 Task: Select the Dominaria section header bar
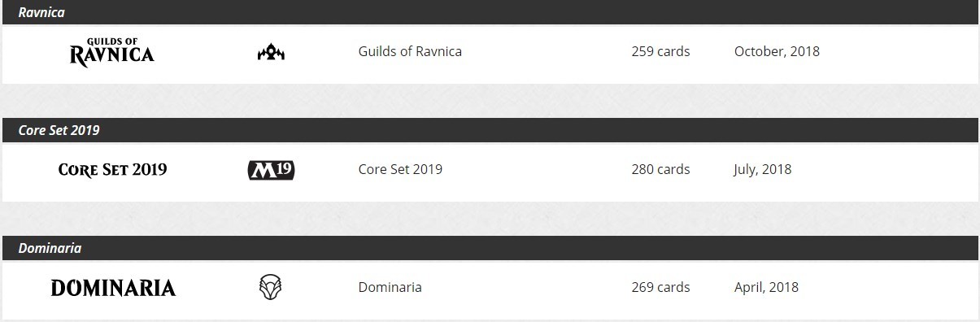[x=490, y=248]
